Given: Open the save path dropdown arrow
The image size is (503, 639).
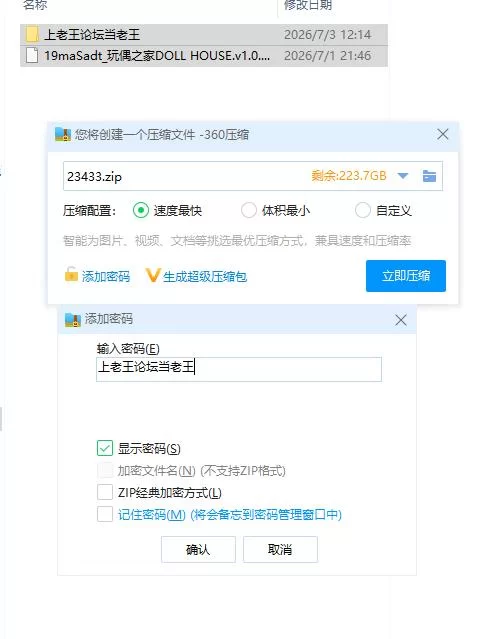Looking at the screenshot, I should pyautogui.click(x=403, y=176).
